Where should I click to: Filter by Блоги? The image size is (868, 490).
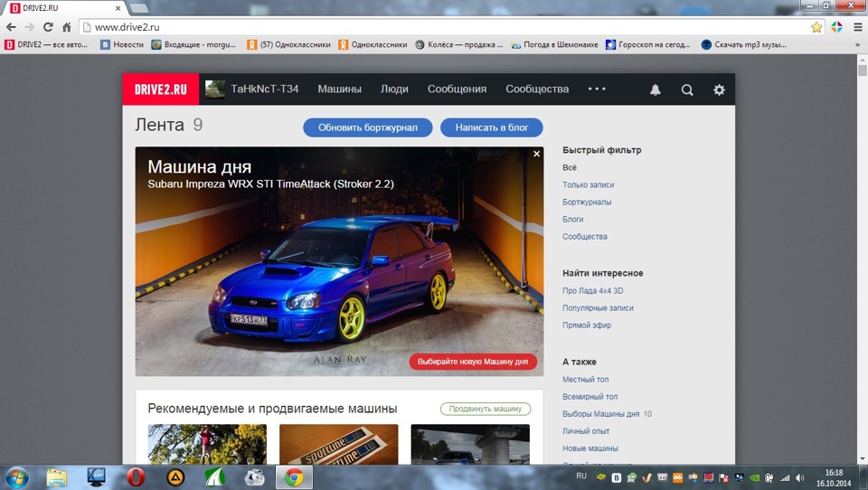[573, 220]
